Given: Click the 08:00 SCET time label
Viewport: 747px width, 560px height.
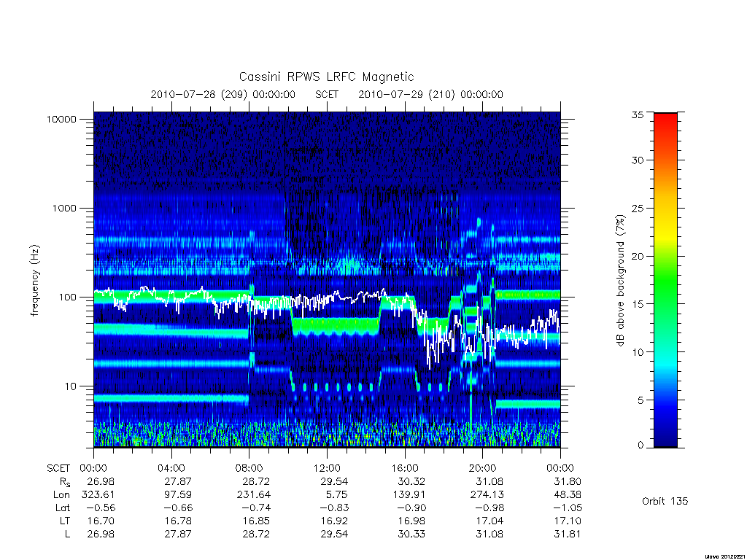Looking at the screenshot, I should coord(249,468).
